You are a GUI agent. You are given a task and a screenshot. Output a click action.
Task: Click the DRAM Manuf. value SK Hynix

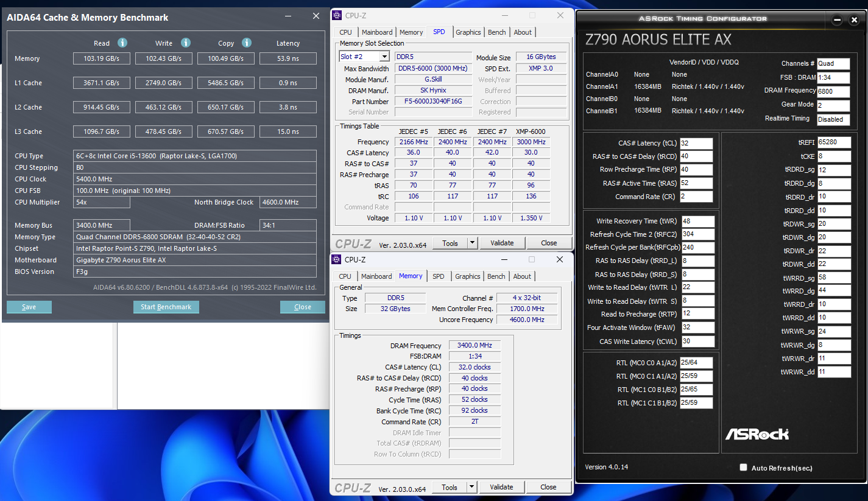pyautogui.click(x=434, y=90)
